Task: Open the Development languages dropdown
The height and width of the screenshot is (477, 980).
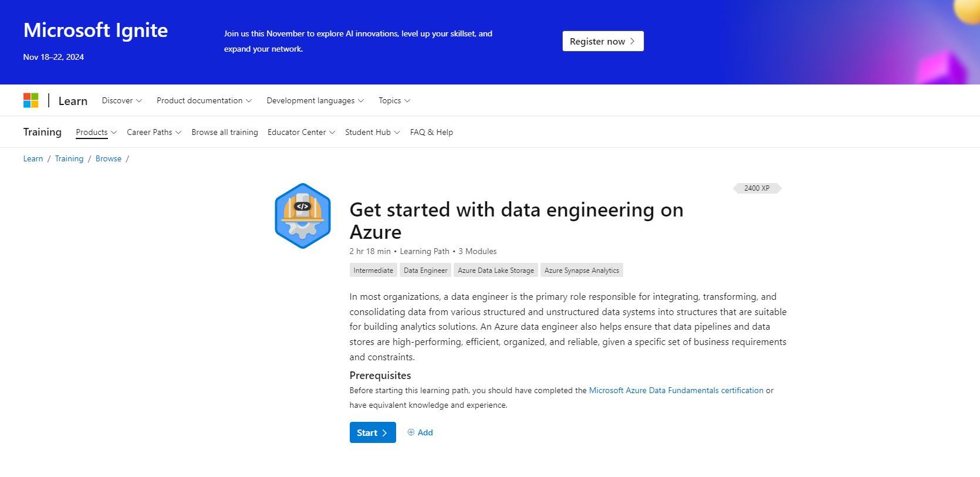Action: 315,100
